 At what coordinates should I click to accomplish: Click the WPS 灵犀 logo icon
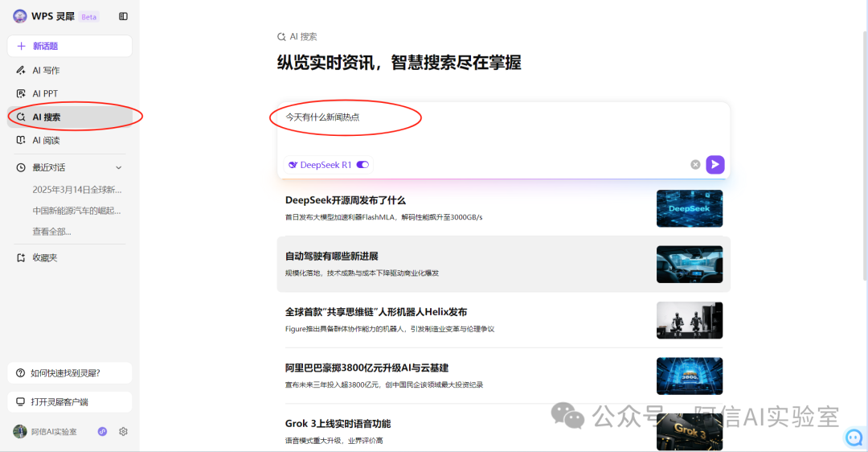(20, 17)
